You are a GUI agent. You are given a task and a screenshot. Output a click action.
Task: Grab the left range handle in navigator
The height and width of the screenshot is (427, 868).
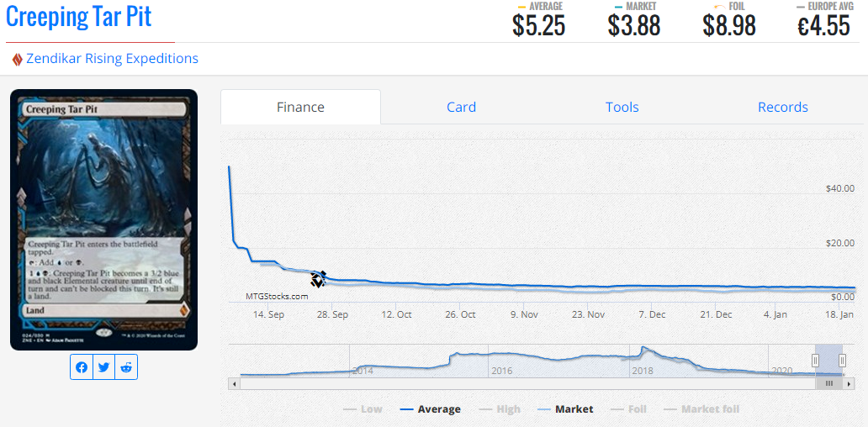click(x=814, y=360)
